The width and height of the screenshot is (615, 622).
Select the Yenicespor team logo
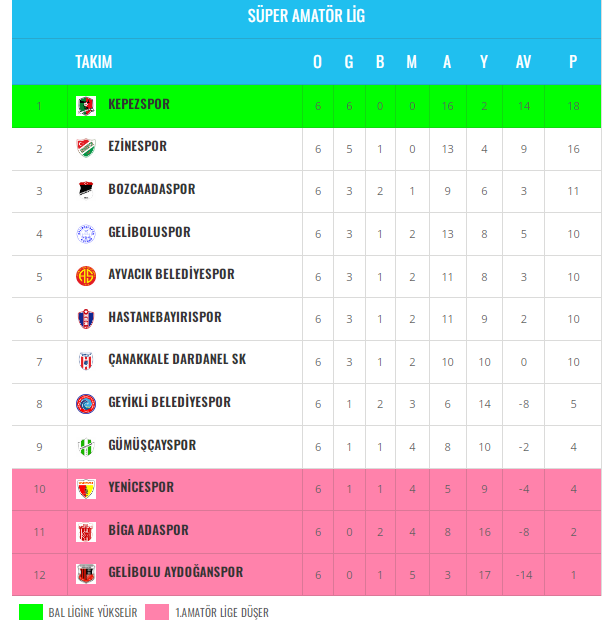click(86, 489)
